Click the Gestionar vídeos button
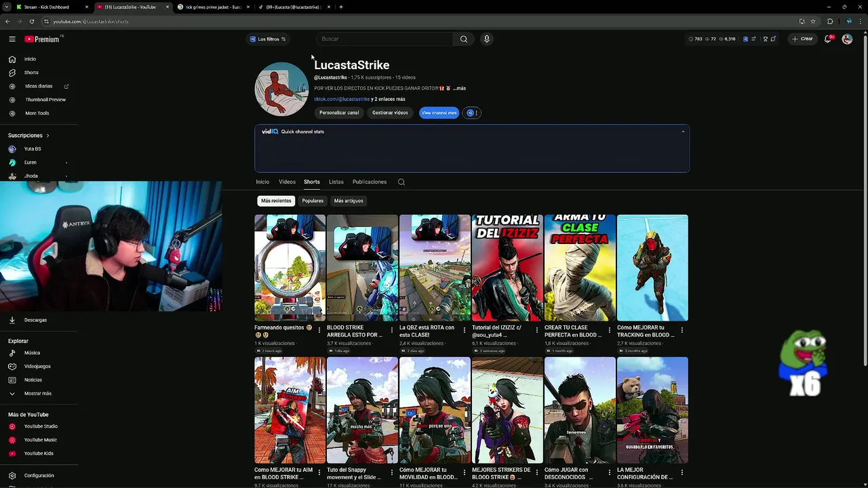This screenshot has width=868, height=488. (390, 113)
